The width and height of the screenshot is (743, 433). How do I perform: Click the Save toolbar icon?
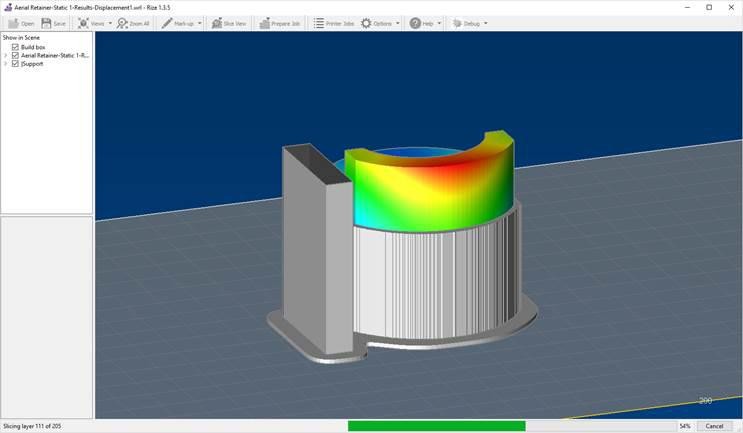(x=47, y=23)
